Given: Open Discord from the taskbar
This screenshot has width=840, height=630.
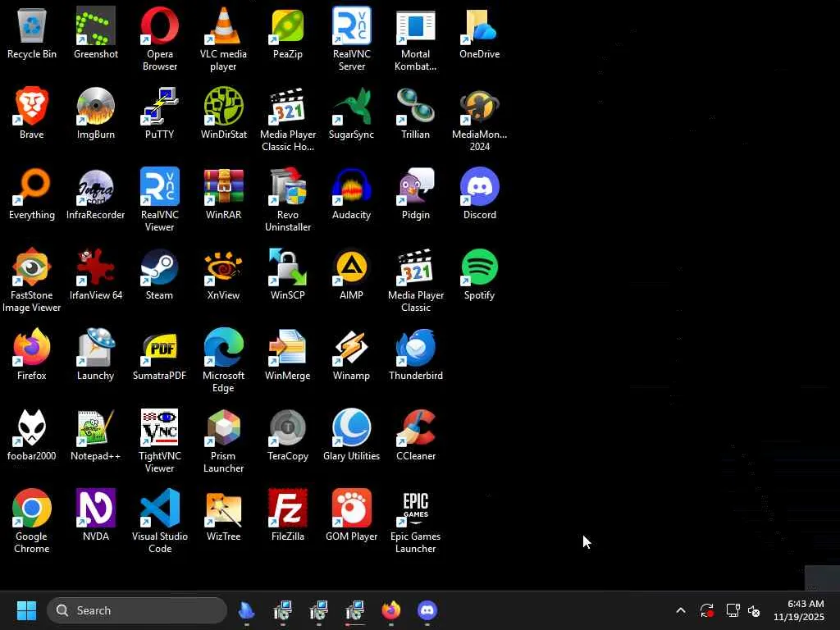Looking at the screenshot, I should tap(427, 610).
